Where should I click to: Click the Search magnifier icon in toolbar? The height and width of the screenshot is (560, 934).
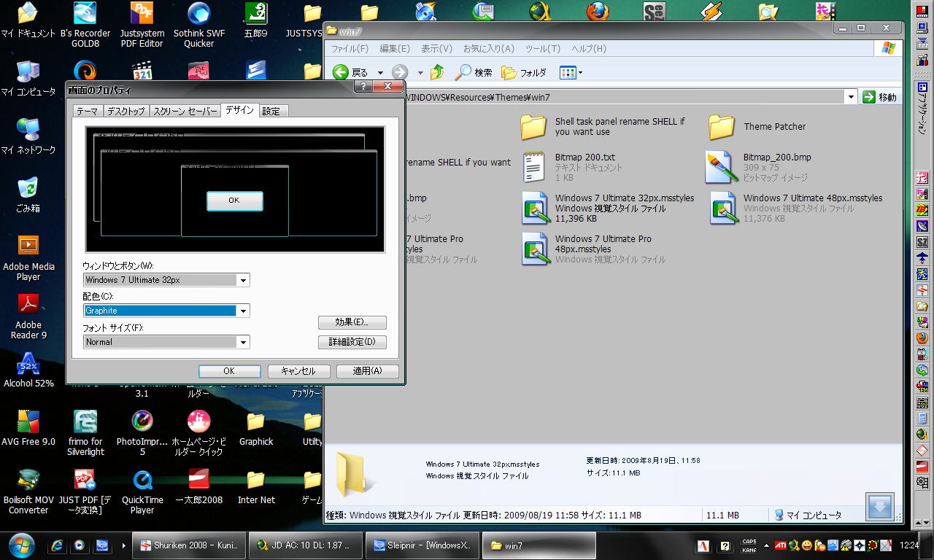463,72
